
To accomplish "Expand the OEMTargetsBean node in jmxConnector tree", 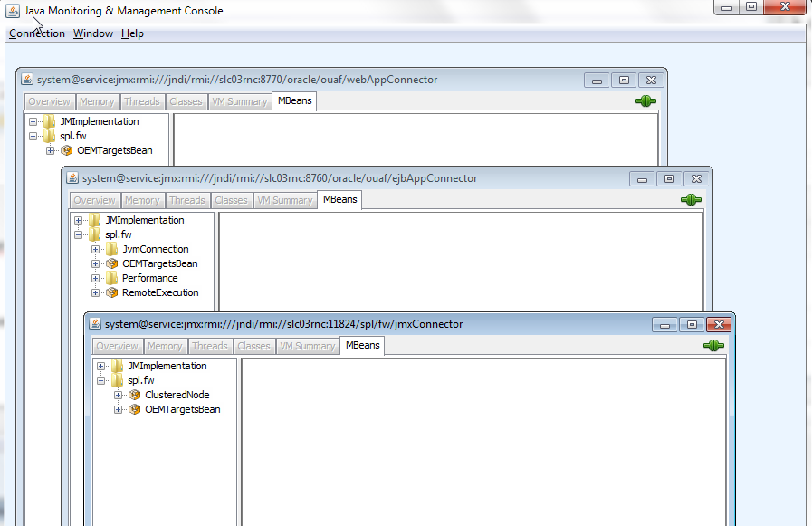I will pos(118,409).
